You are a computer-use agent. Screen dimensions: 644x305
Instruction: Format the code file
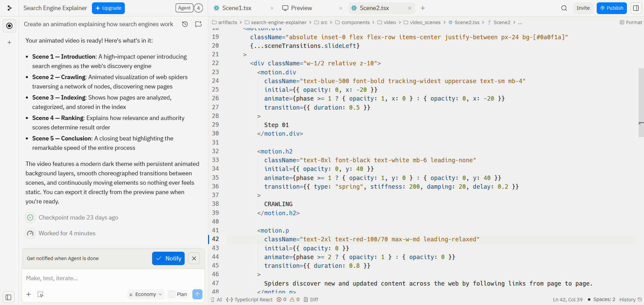pos(631,22)
